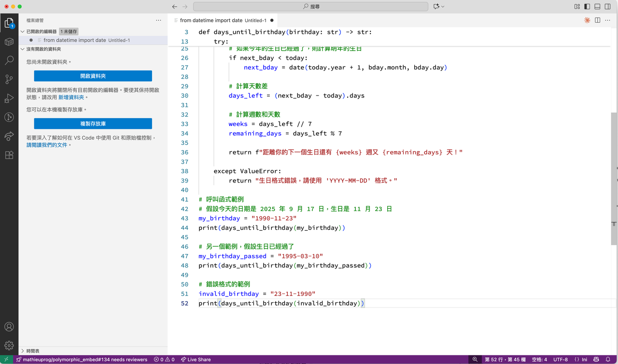The image size is (618, 364).
Task: Open the Copilot chat icon in title bar
Action: pyautogui.click(x=436, y=6)
